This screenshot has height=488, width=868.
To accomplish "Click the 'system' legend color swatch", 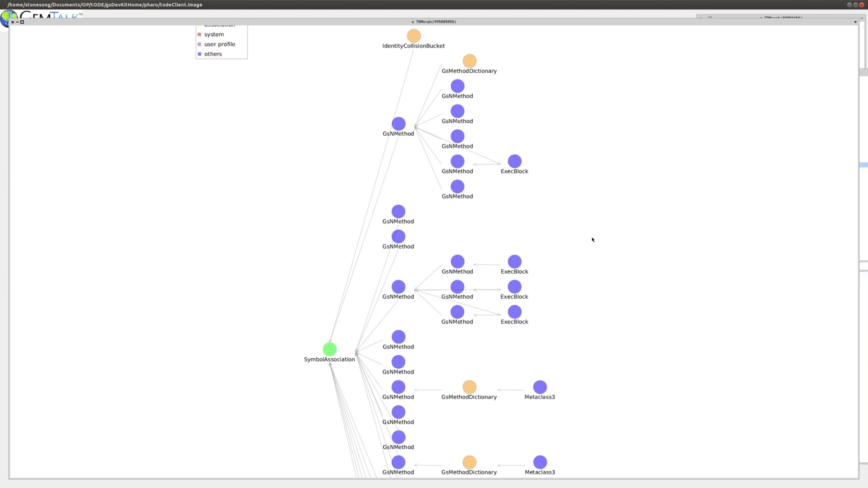I will [x=199, y=34].
